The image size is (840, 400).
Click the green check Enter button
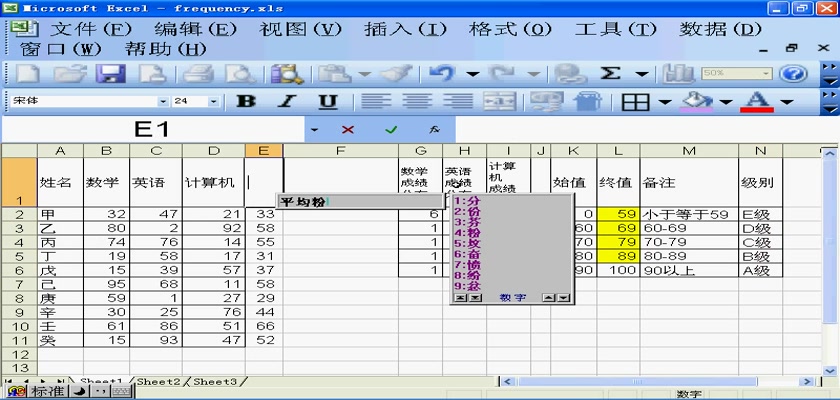pos(391,130)
